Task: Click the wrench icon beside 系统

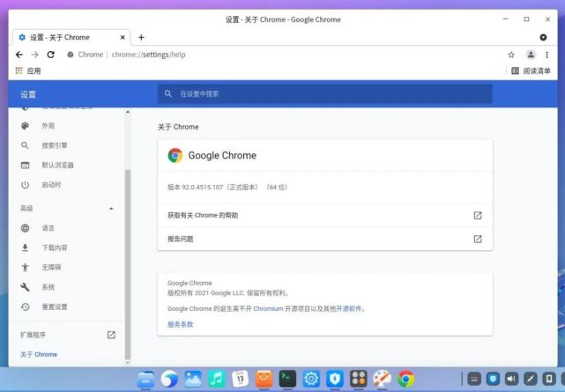Action: 25,287
